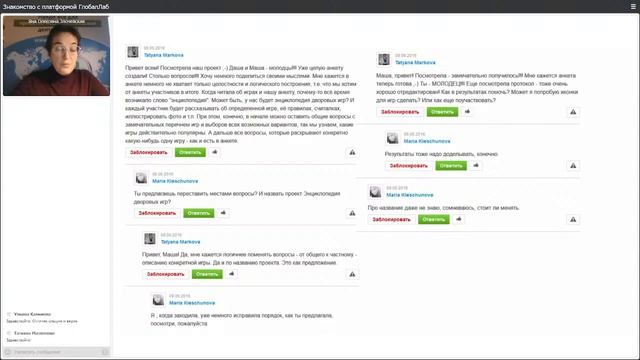Open Tatyana Markova's profile from 'Привет всем' comment
The height and width of the screenshot is (360, 640).
click(164, 55)
